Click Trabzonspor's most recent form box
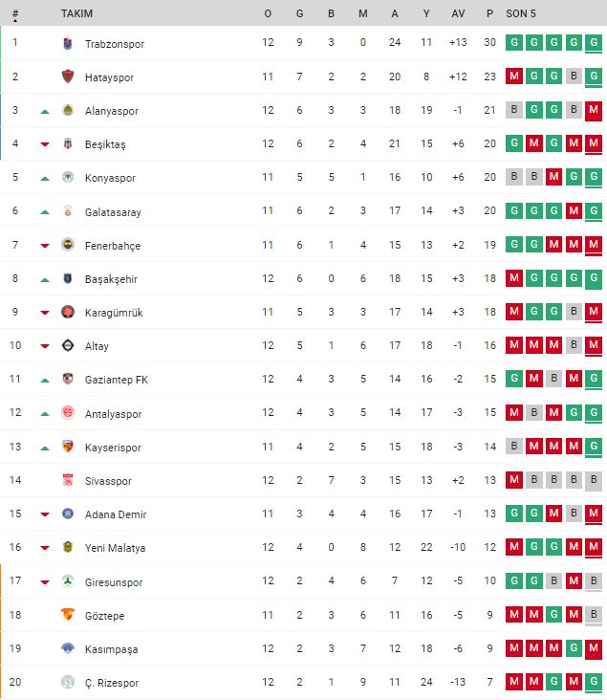Screen dimensions: 607x700 594,44
